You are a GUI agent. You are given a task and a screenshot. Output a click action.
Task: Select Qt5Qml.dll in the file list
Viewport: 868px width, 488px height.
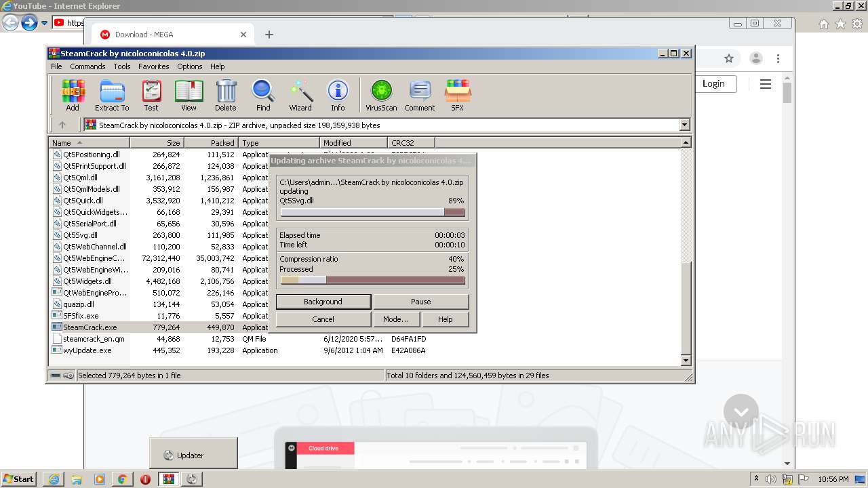(80, 178)
